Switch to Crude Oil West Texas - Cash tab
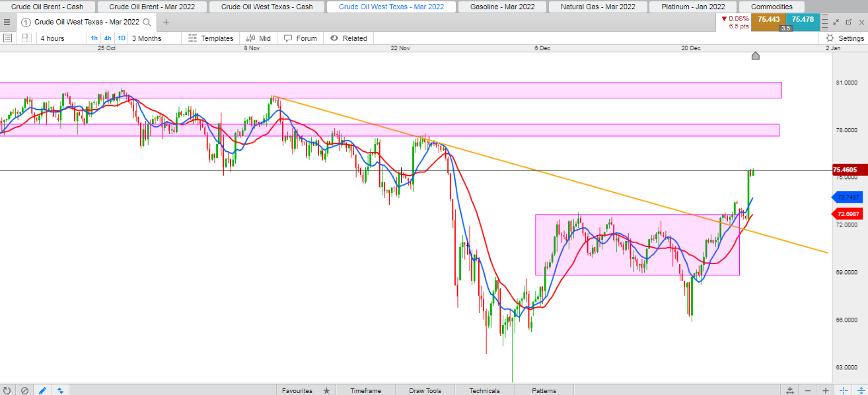The image size is (868, 395). 267,7
